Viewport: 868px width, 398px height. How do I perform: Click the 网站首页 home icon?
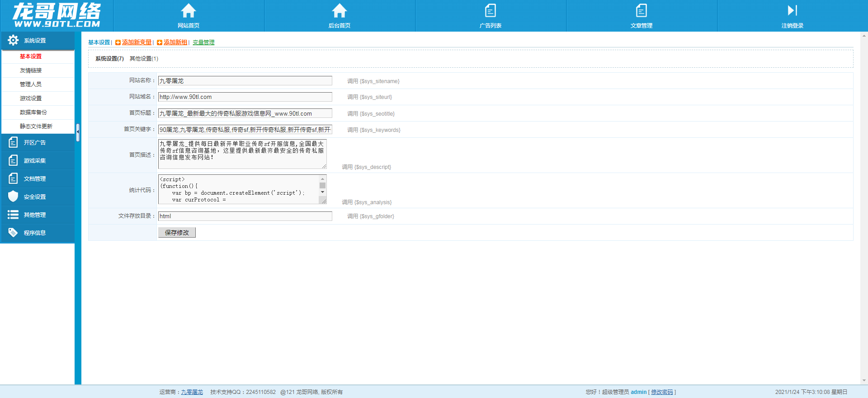click(189, 10)
